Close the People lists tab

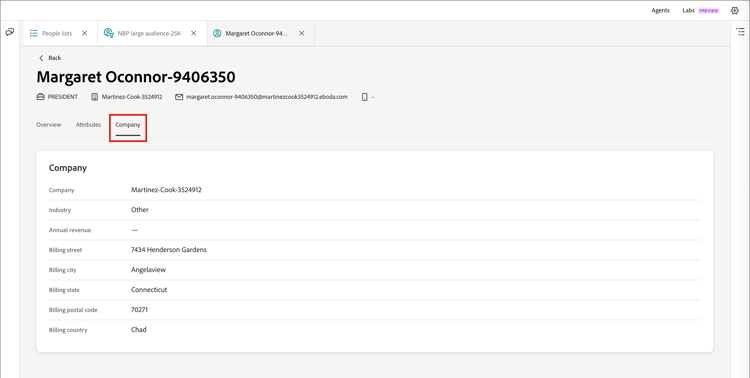85,33
